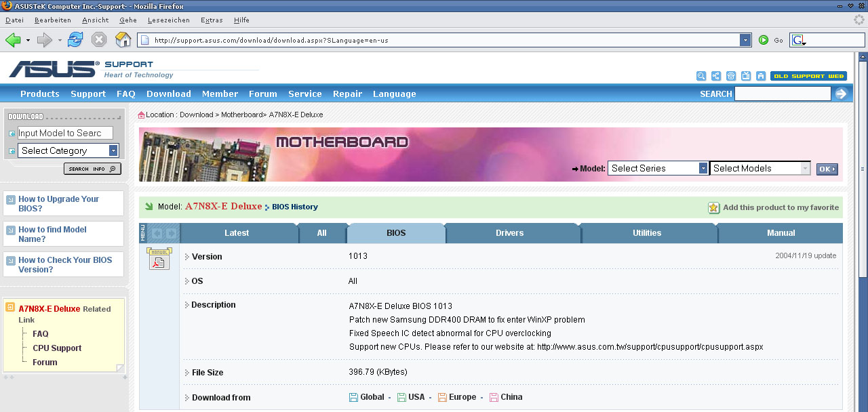Click the Google search engine icon
This screenshot has width=868, height=412.
[x=798, y=40]
